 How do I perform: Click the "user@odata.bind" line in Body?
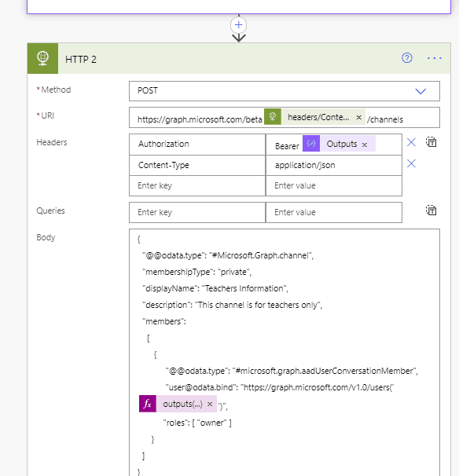[x=280, y=387]
